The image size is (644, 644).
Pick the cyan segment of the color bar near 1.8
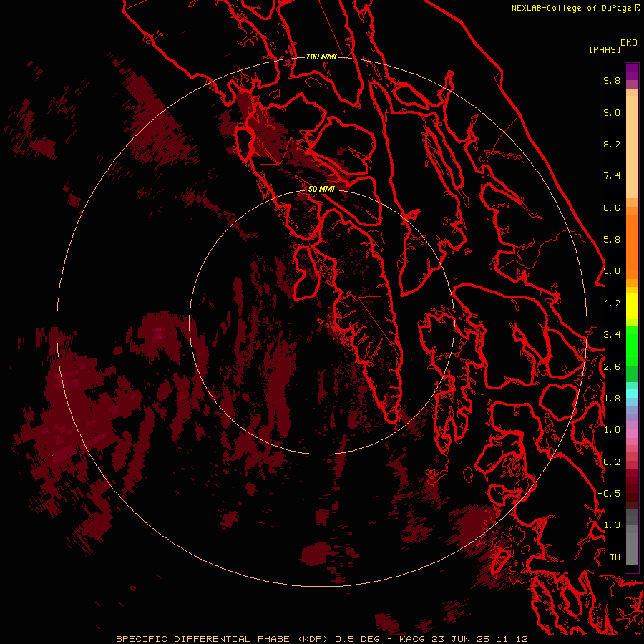pos(632,393)
